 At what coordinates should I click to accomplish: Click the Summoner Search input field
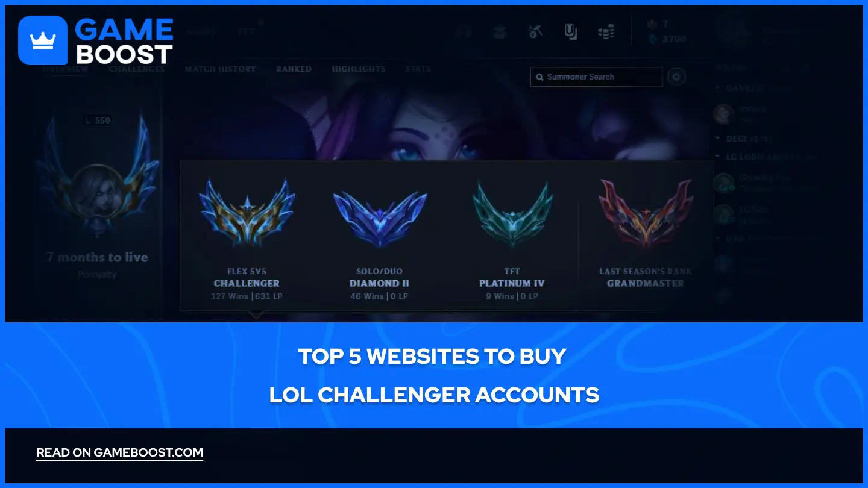[597, 77]
